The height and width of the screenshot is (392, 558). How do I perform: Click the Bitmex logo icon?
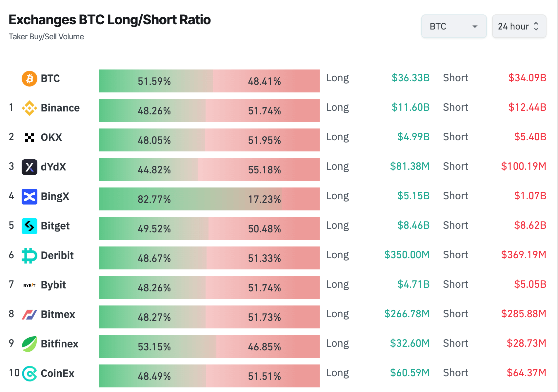[x=30, y=315]
